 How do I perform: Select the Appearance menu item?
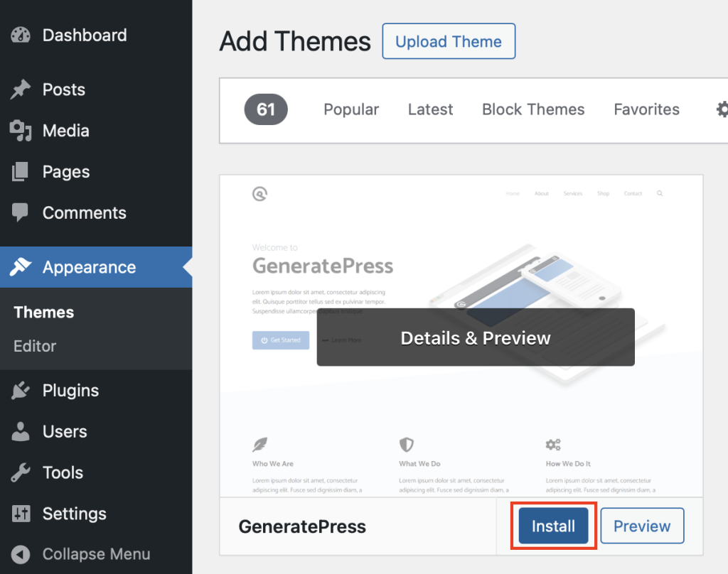[96, 267]
